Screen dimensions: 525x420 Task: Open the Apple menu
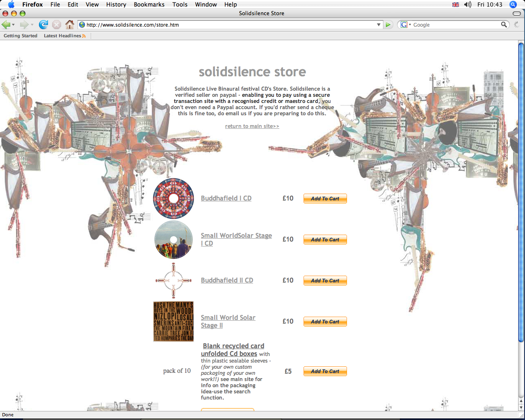[x=11, y=5]
